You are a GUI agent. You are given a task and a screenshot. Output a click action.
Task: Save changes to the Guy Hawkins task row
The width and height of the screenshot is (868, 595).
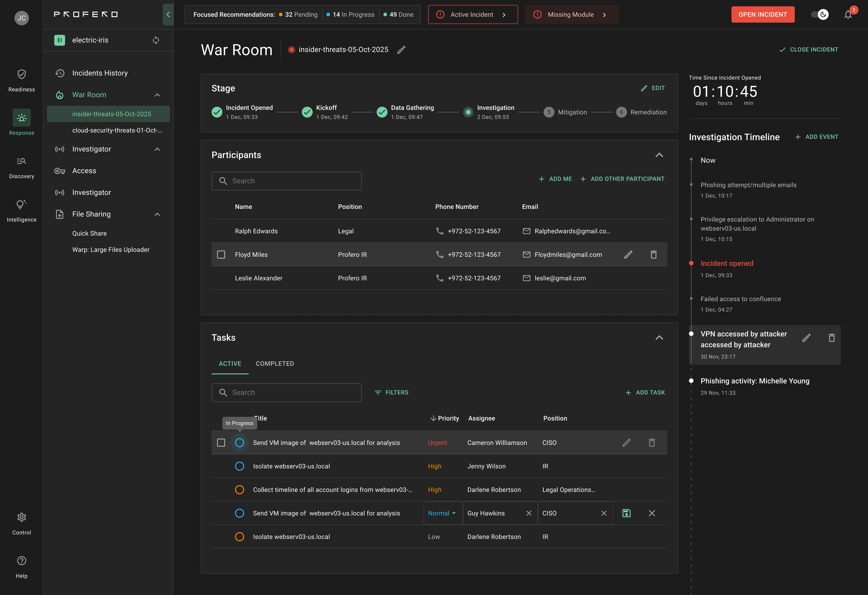[626, 513]
